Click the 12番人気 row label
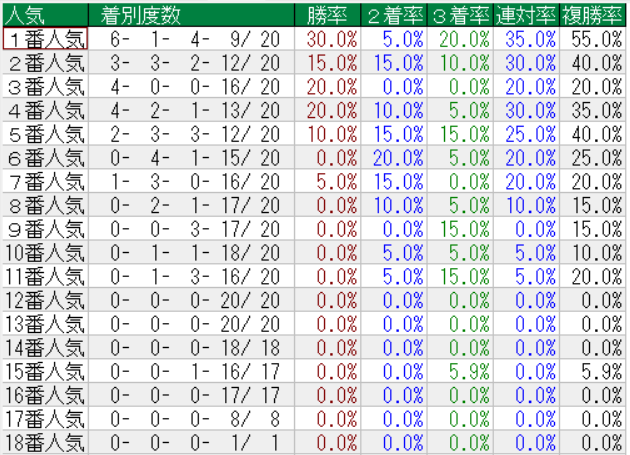Screen dimensions: 630x455 click(45, 298)
